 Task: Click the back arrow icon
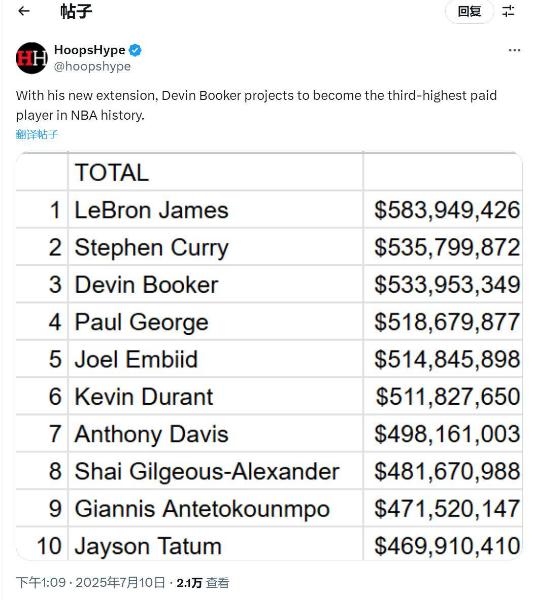[24, 11]
